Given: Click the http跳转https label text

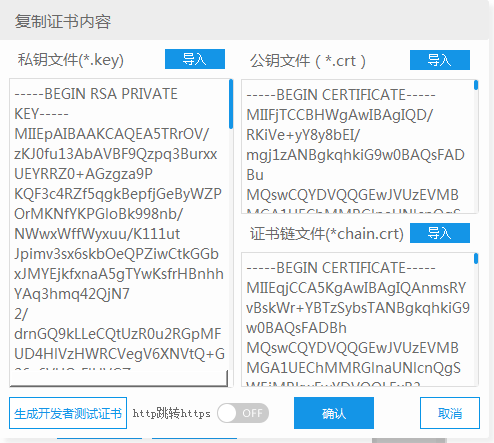Looking at the screenshot, I should point(172,413).
